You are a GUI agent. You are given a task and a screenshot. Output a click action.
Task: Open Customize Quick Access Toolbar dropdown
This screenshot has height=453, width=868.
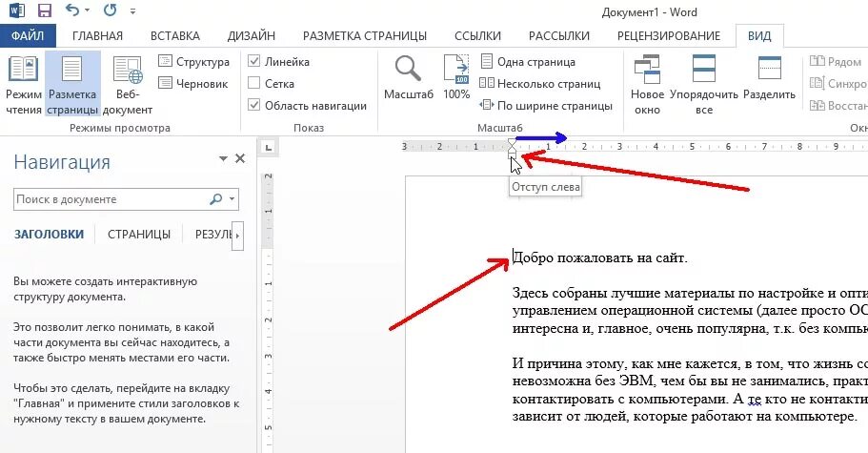pos(132,11)
